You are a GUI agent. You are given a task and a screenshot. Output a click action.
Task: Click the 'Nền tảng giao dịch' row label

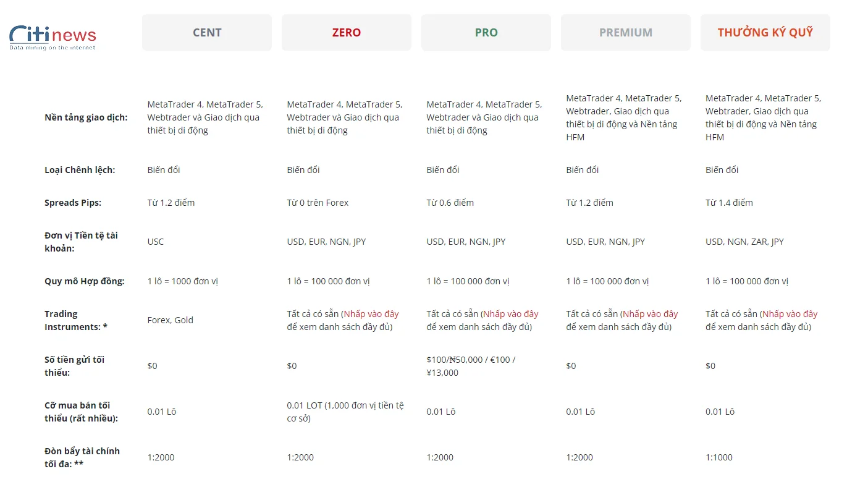point(86,117)
